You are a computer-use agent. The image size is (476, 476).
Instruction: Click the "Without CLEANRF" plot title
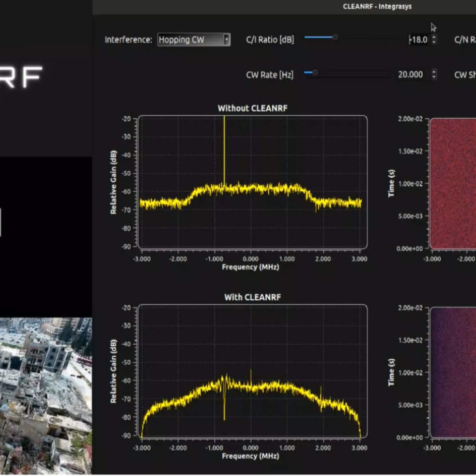[252, 108]
